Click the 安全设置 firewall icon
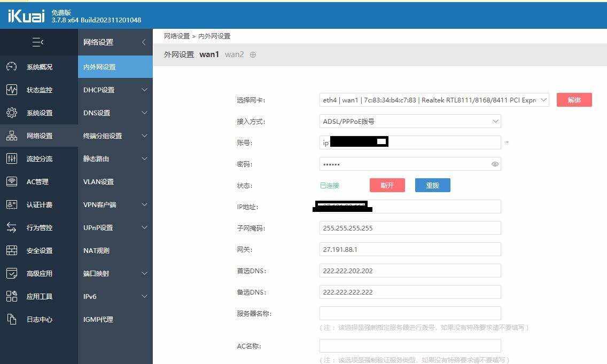The image size is (607, 364). pos(12,250)
